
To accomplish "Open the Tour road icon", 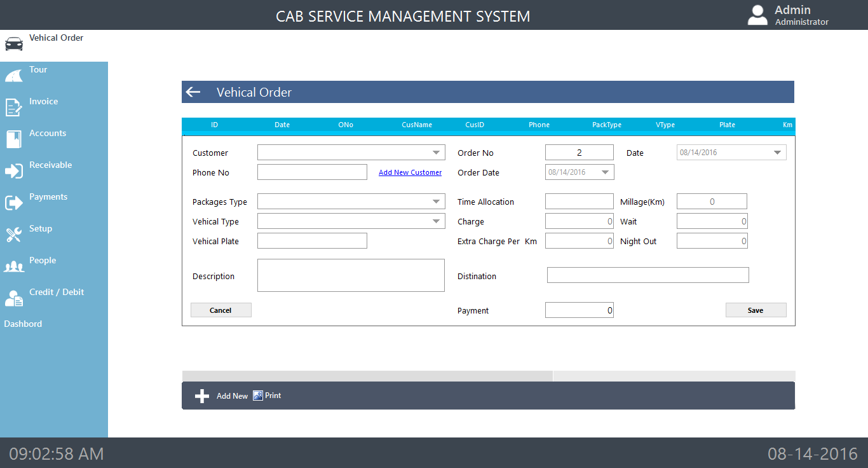I will [14, 76].
